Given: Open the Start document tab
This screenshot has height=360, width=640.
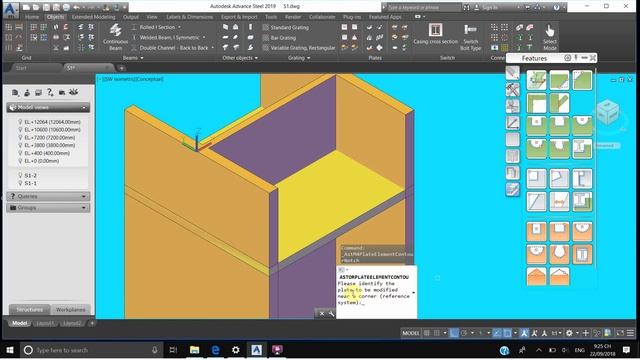Looking at the screenshot, I should [x=21, y=68].
